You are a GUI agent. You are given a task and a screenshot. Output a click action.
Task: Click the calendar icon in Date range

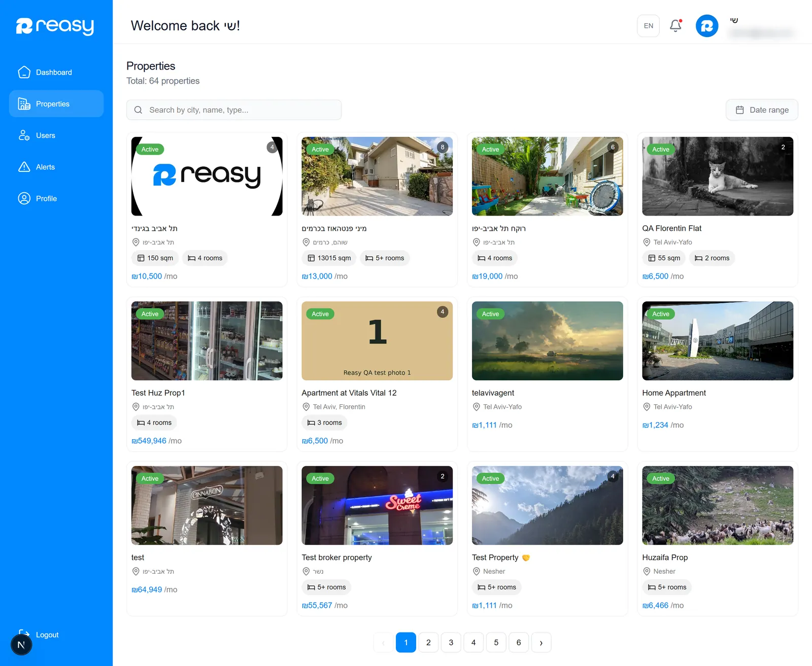[x=740, y=110]
